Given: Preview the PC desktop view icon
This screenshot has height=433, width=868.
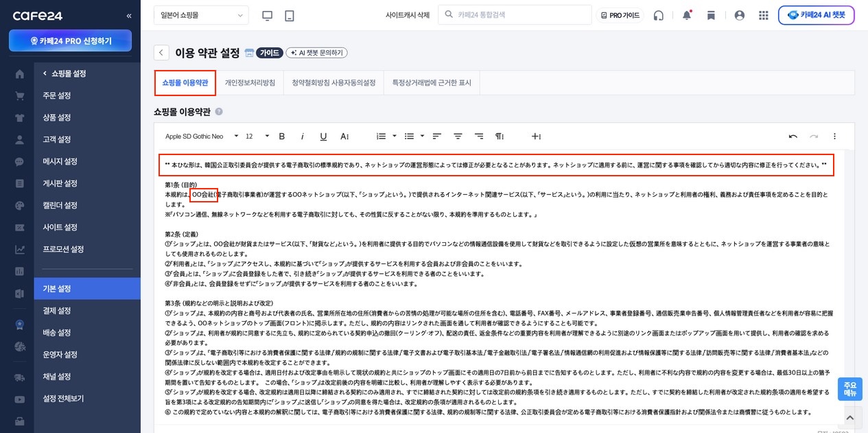Looking at the screenshot, I should 268,15.
